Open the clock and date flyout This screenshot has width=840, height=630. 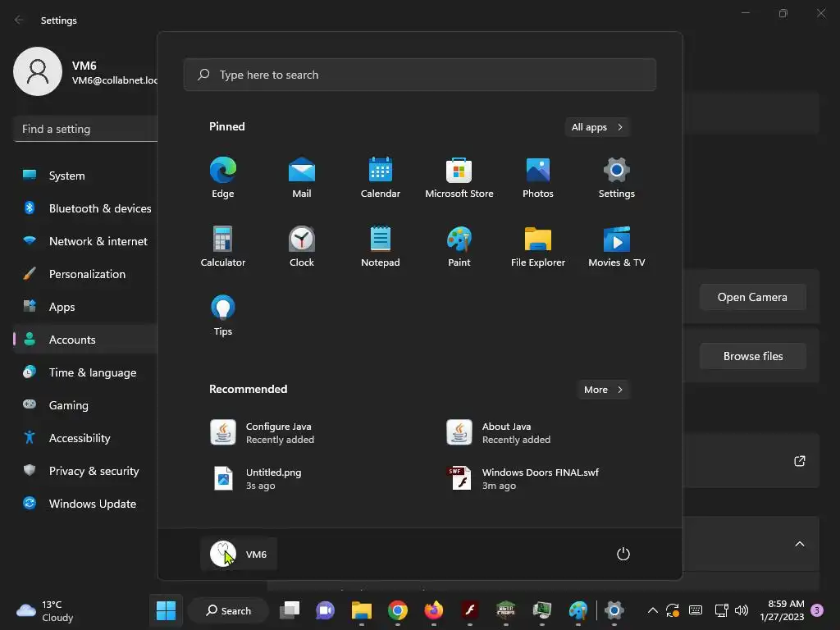pos(782,610)
